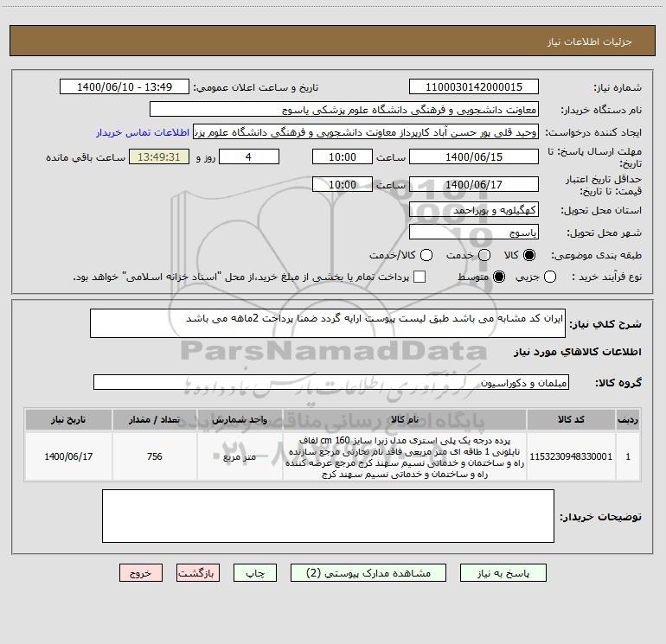Image resolution: width=666 pixels, height=644 pixels.
Task: Click the product name cell پرده درجه یک
Action: [x=405, y=456]
